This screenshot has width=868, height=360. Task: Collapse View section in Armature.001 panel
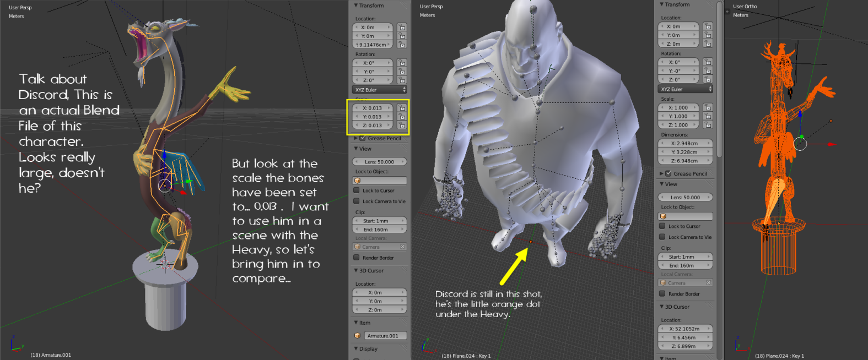pos(356,149)
